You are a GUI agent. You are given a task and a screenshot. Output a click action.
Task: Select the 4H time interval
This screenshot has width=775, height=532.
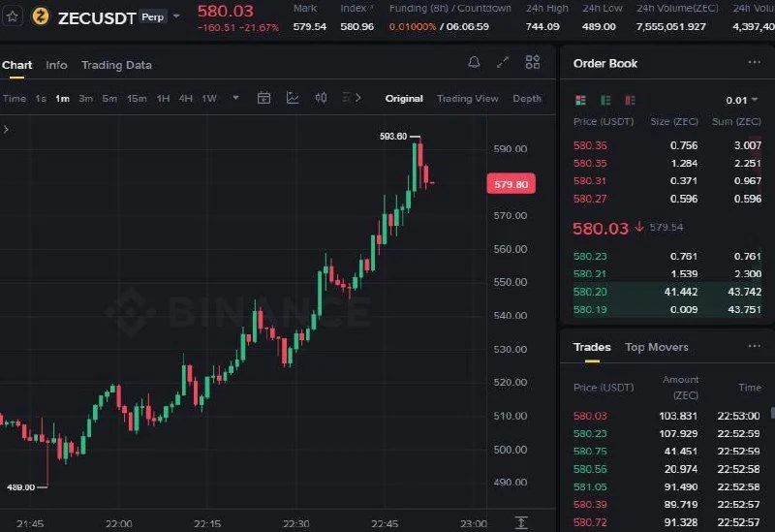(x=185, y=99)
